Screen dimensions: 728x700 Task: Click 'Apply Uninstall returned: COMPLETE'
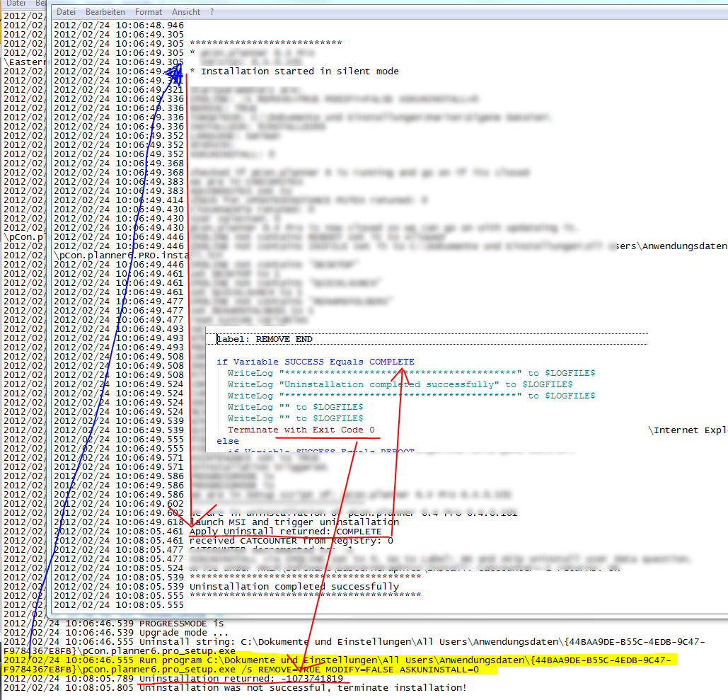pos(286,532)
